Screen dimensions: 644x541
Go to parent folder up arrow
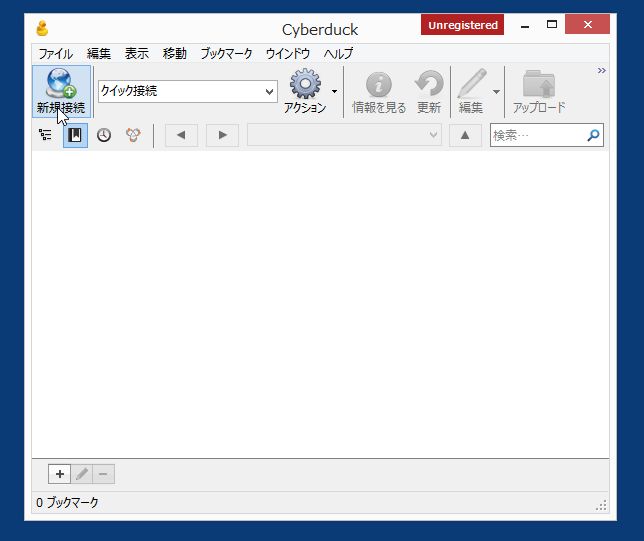[x=465, y=135]
